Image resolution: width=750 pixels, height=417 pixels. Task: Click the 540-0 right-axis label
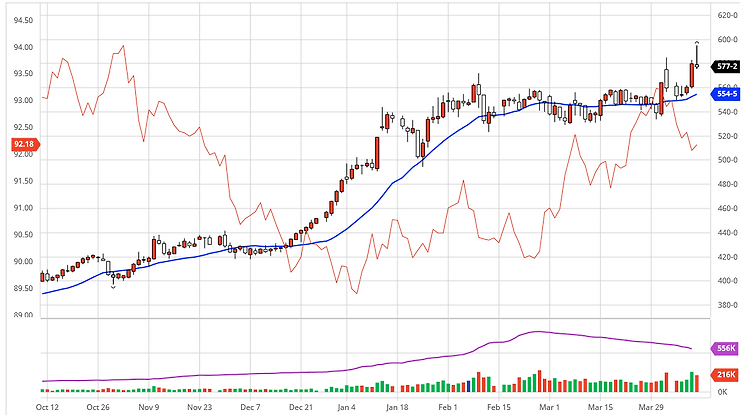click(728, 112)
